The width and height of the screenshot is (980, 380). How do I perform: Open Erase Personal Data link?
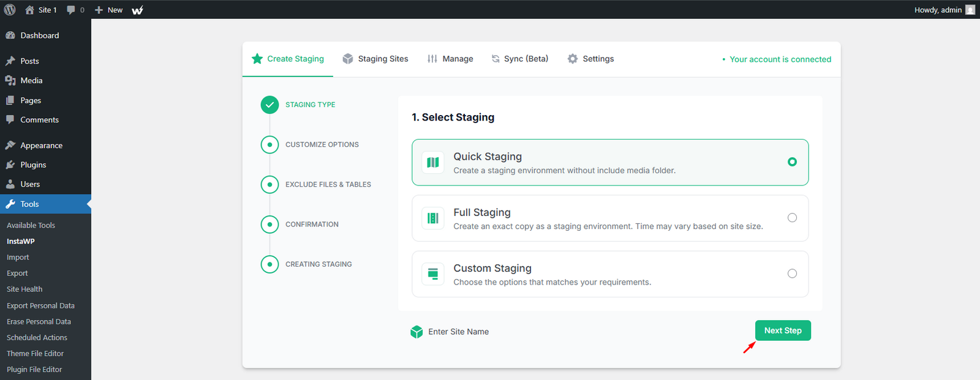pyautogui.click(x=39, y=322)
